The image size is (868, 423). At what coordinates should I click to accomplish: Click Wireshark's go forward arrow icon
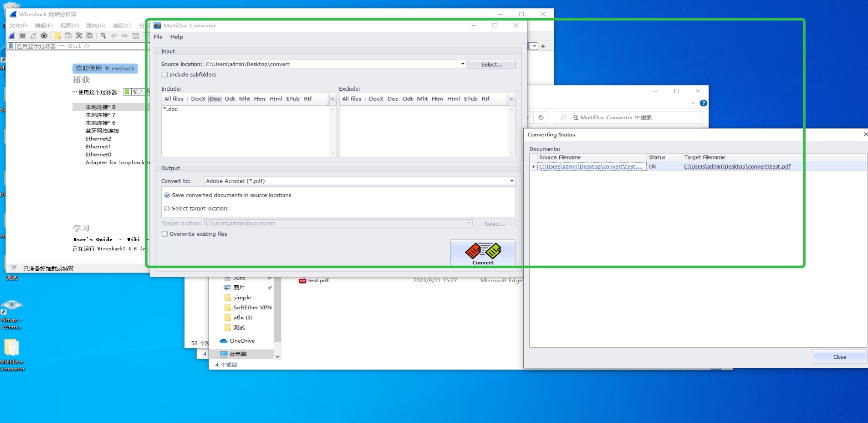click(x=124, y=36)
